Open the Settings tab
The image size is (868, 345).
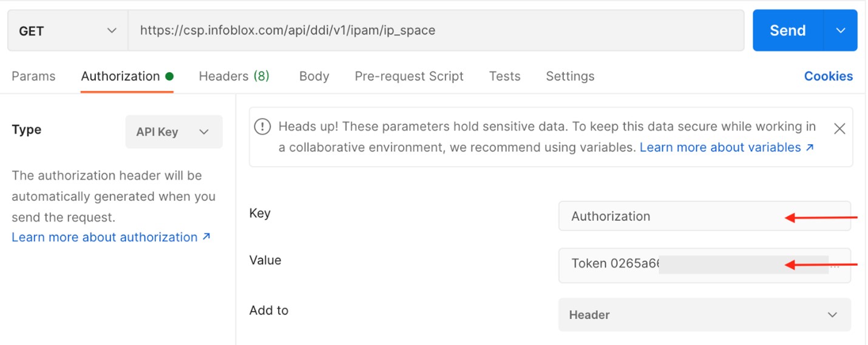(x=570, y=76)
